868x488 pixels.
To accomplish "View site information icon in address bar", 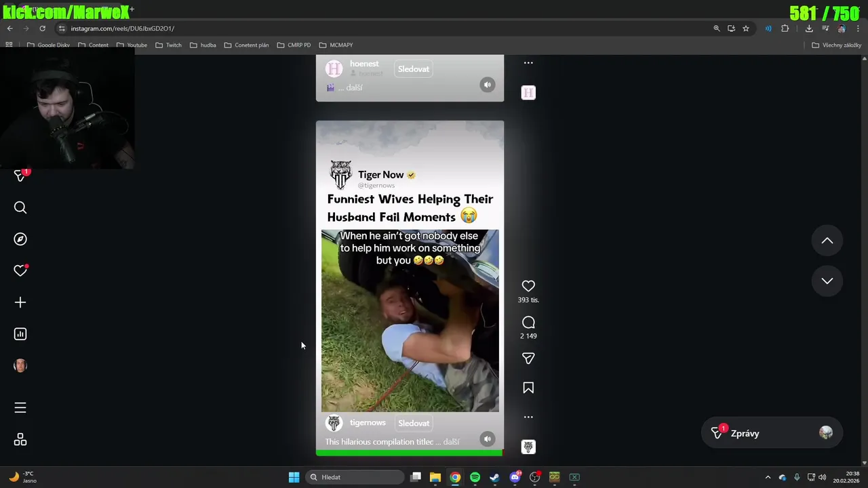I will [62, 28].
